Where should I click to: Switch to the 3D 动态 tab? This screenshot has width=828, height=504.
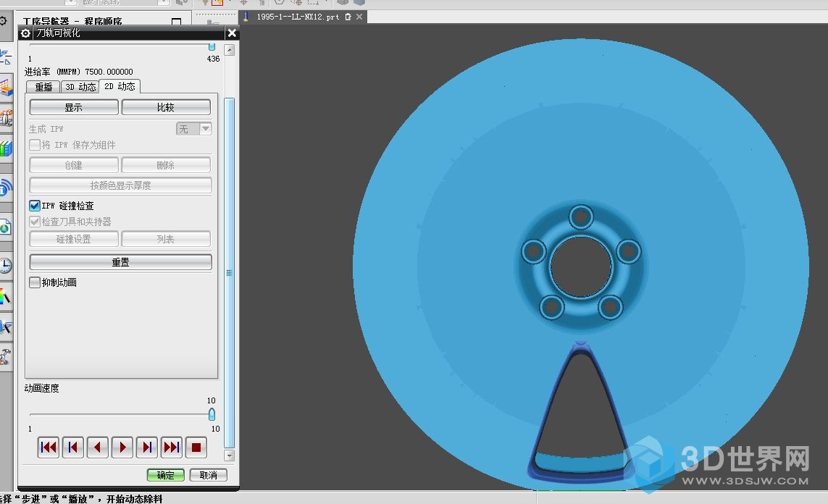(x=80, y=87)
